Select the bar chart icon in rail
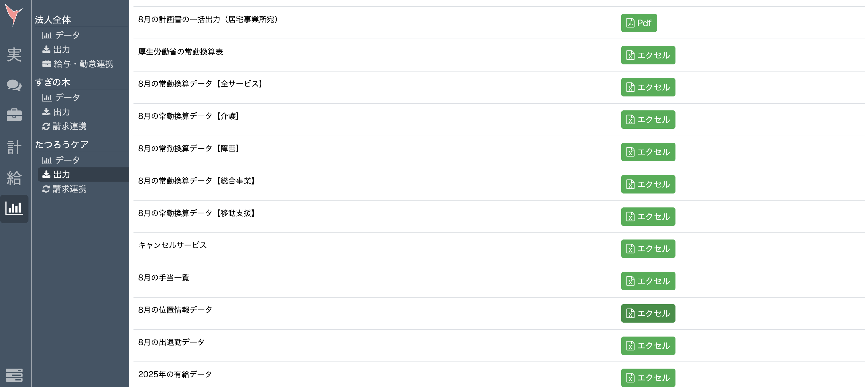 14,208
